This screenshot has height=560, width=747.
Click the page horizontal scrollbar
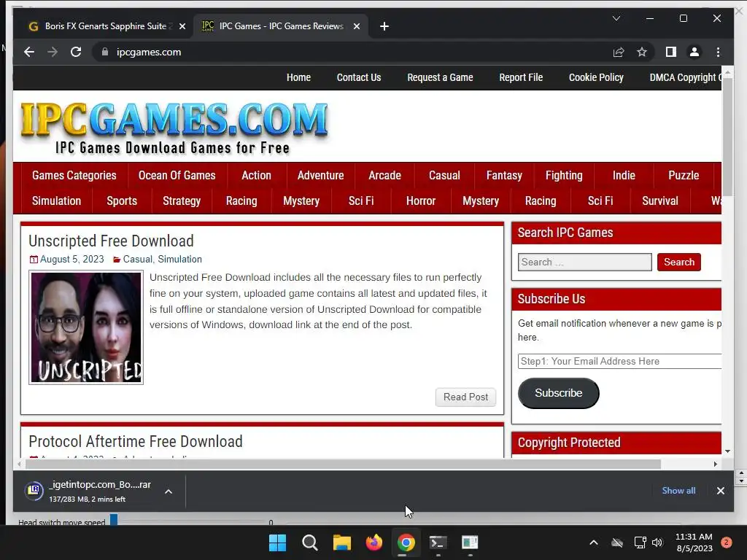point(342,464)
